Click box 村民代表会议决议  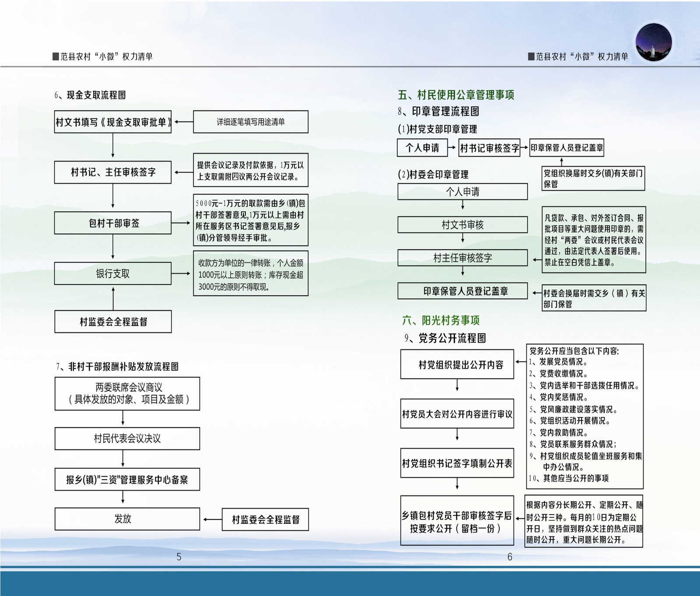click(x=127, y=439)
